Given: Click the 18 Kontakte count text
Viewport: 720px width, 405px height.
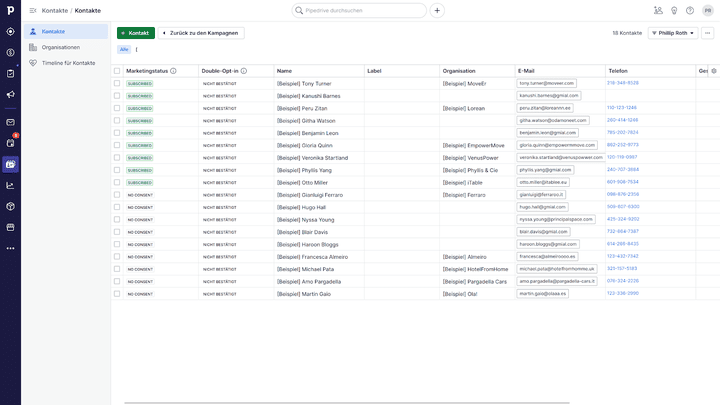Looking at the screenshot, I should pyautogui.click(x=627, y=33).
